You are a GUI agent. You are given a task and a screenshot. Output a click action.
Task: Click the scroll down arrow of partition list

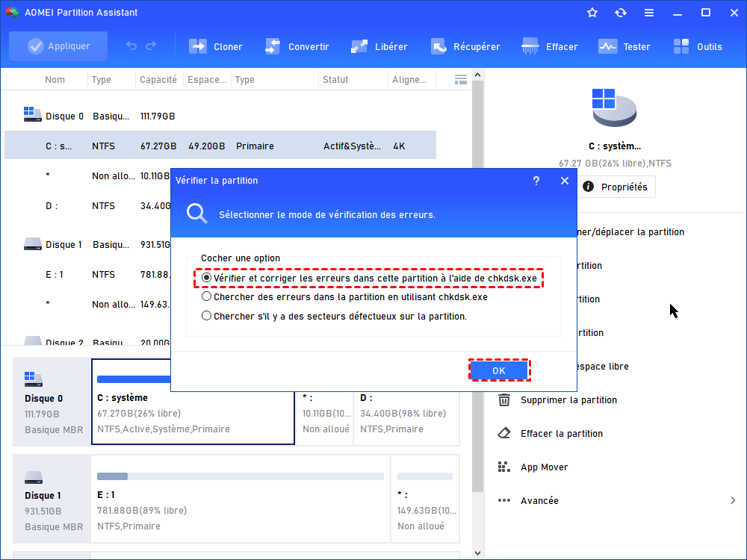(477, 553)
